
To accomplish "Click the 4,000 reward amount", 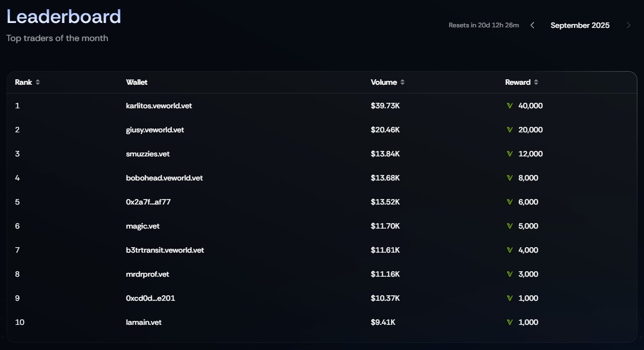I will click(x=528, y=250).
